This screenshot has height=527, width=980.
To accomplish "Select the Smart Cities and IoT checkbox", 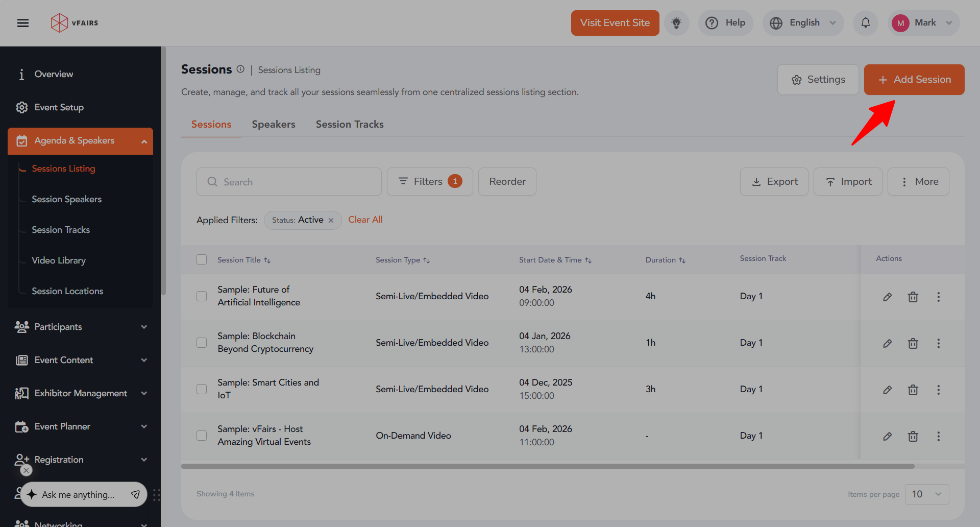I will click(202, 389).
